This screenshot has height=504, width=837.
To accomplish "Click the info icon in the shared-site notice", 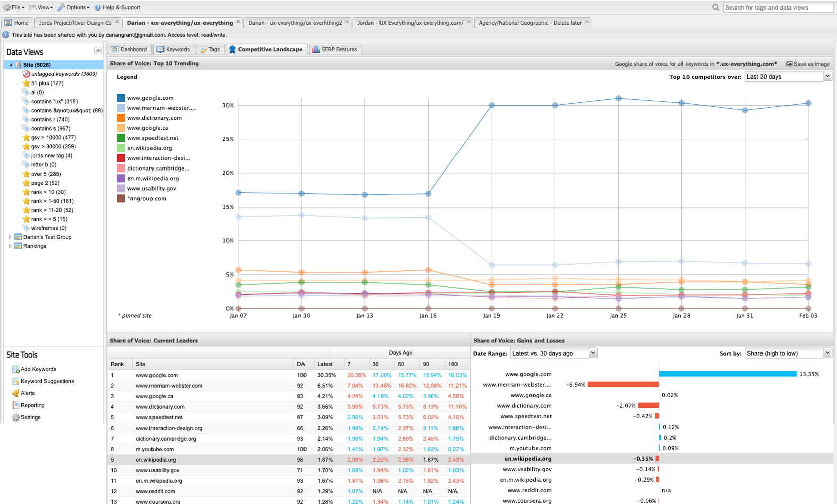I will (6, 35).
